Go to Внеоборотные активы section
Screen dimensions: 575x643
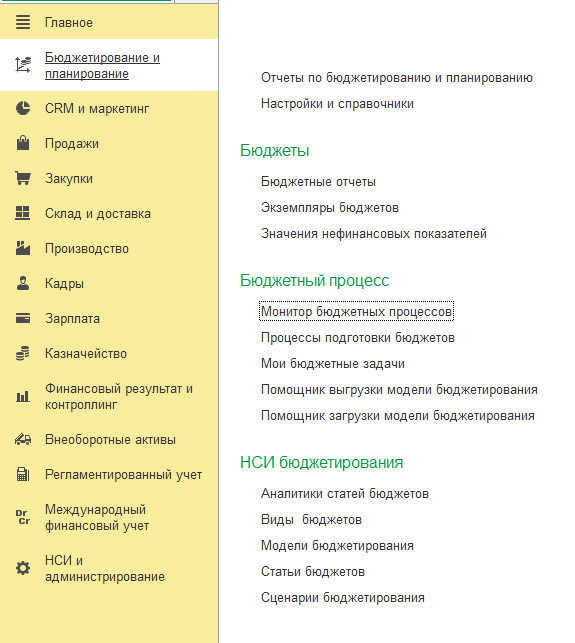[x=110, y=439]
